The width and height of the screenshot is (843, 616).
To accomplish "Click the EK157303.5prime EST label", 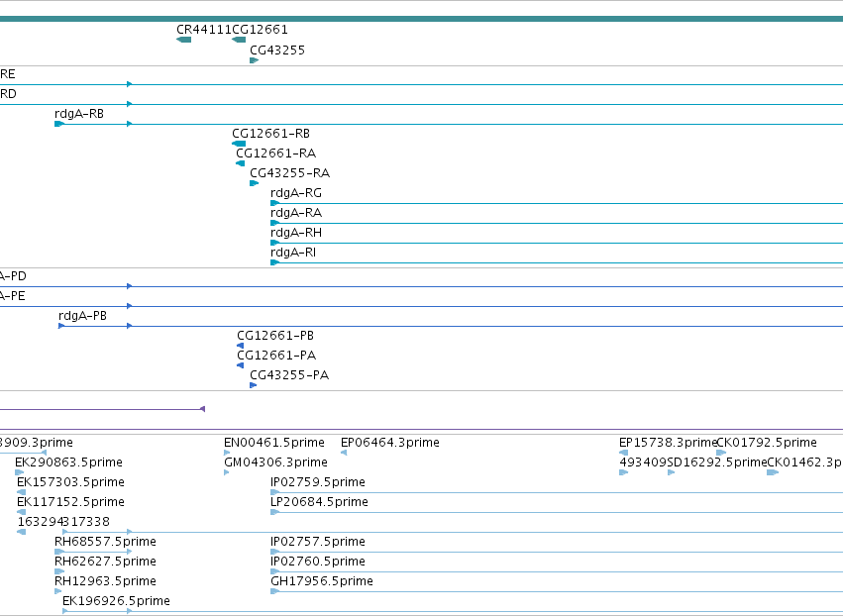I will (x=71, y=482).
